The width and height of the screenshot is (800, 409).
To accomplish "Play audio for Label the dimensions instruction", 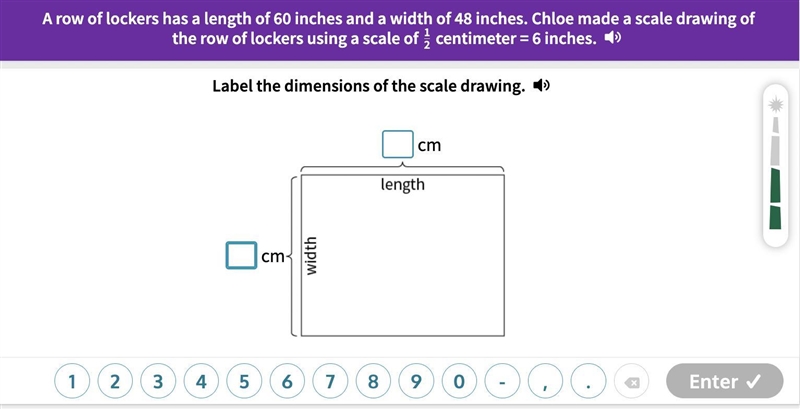I will pyautogui.click(x=541, y=86).
